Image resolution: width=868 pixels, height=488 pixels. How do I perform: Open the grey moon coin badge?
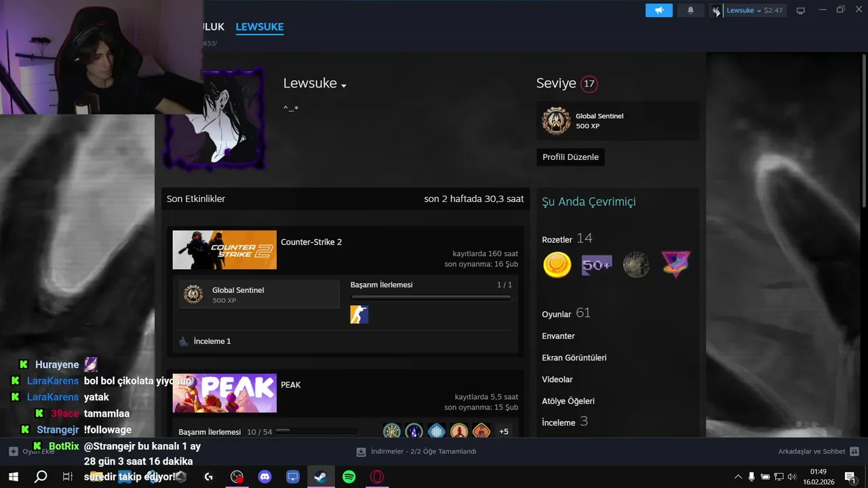click(x=636, y=264)
